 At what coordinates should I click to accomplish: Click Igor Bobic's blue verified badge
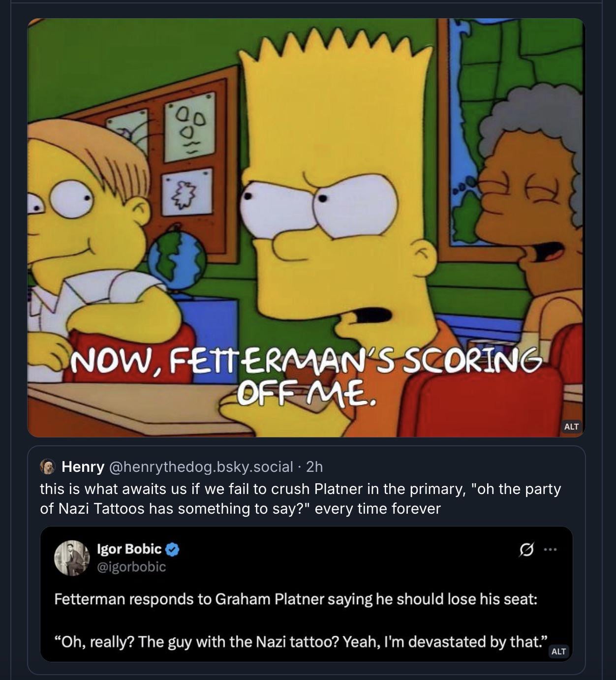(x=172, y=549)
